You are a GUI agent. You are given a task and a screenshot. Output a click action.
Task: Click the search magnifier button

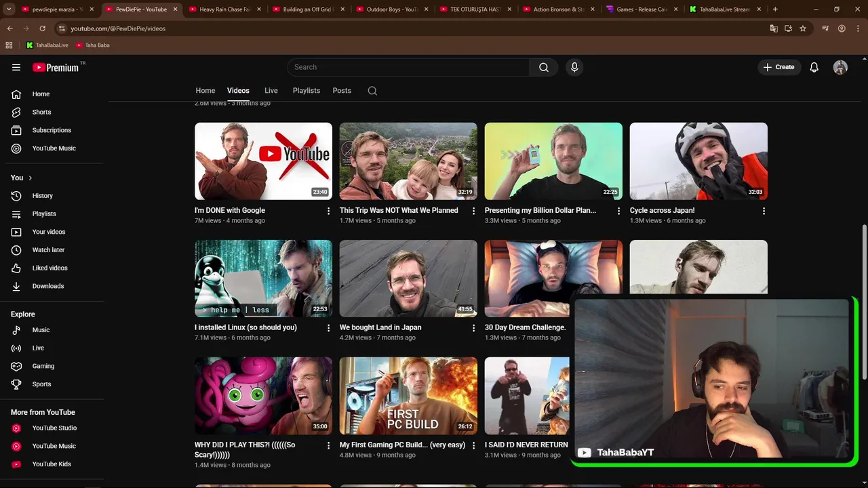(x=544, y=67)
